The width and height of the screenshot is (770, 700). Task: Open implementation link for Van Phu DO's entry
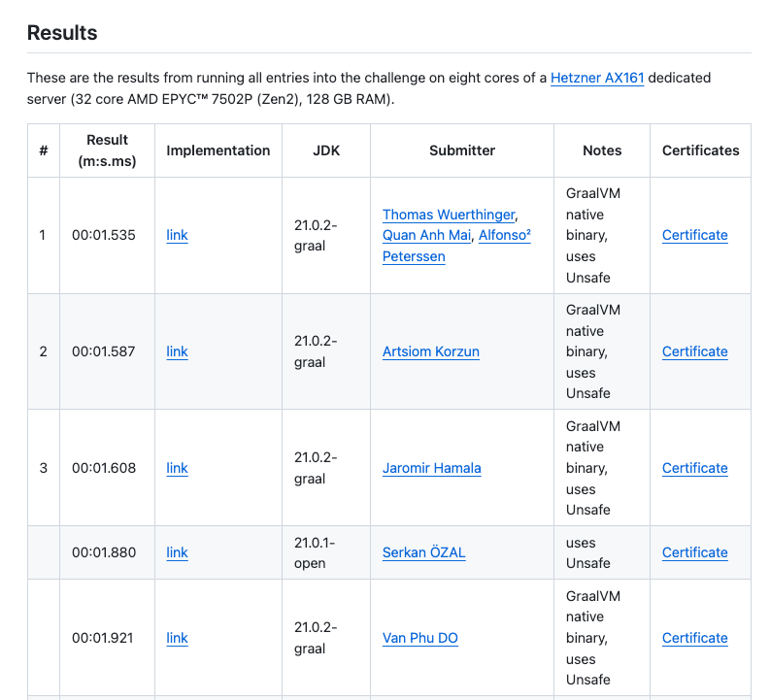(177, 638)
